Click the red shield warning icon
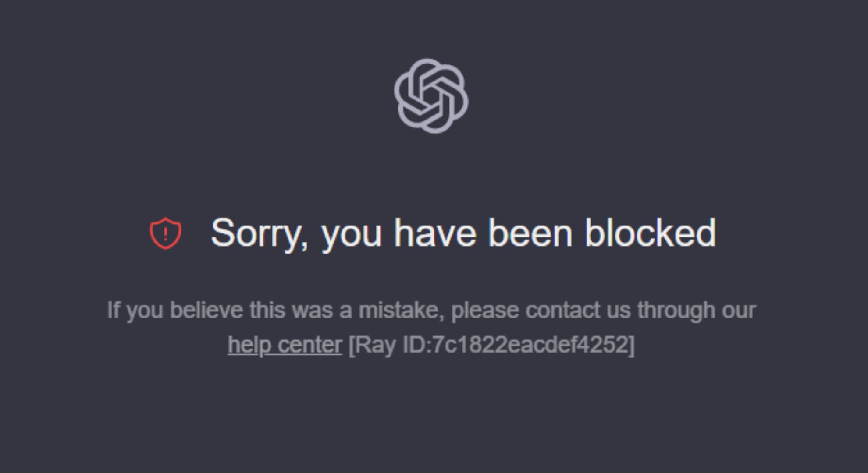 pyautogui.click(x=165, y=233)
